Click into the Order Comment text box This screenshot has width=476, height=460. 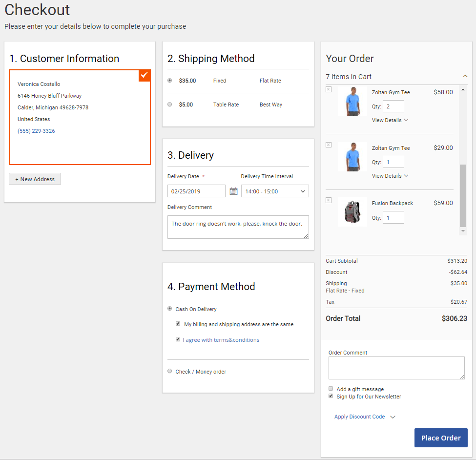click(x=396, y=368)
